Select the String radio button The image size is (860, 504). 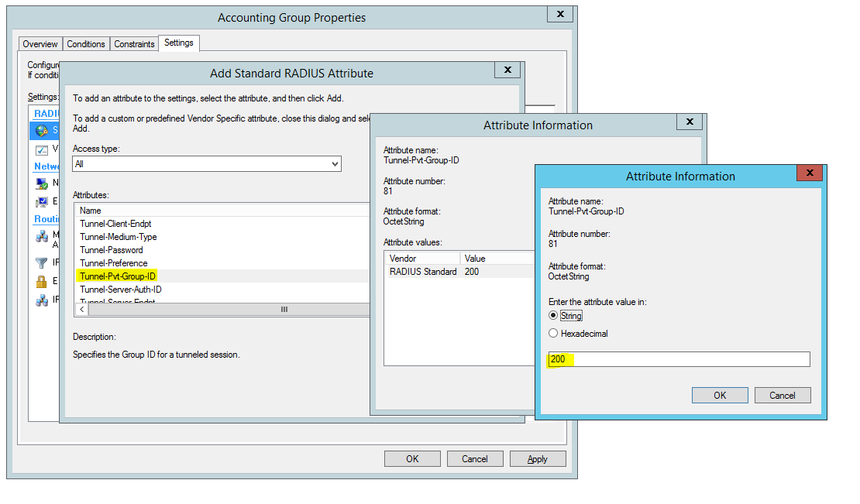553,316
